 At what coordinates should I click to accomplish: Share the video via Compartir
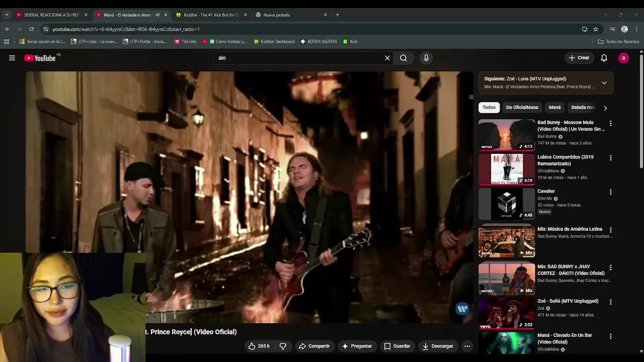click(314, 346)
